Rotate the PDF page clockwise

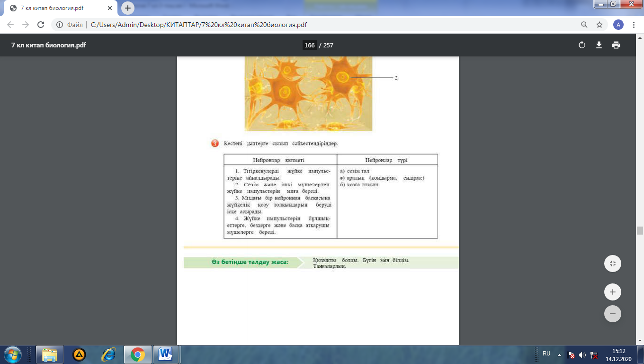click(582, 45)
